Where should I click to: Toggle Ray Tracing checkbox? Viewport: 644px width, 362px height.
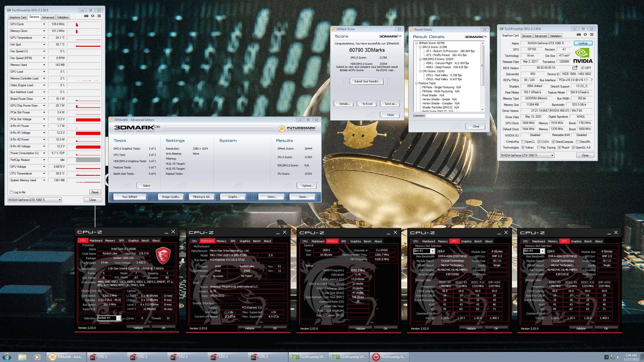[x=539, y=148]
